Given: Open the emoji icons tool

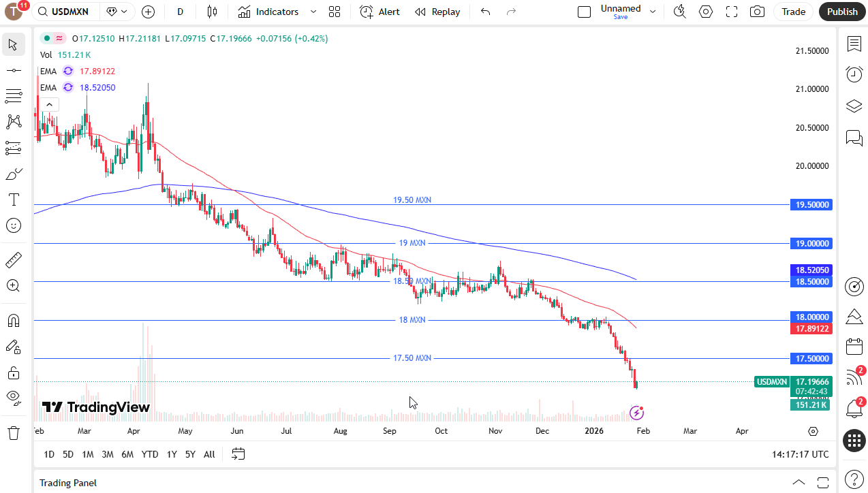Looking at the screenshot, I should point(13,225).
